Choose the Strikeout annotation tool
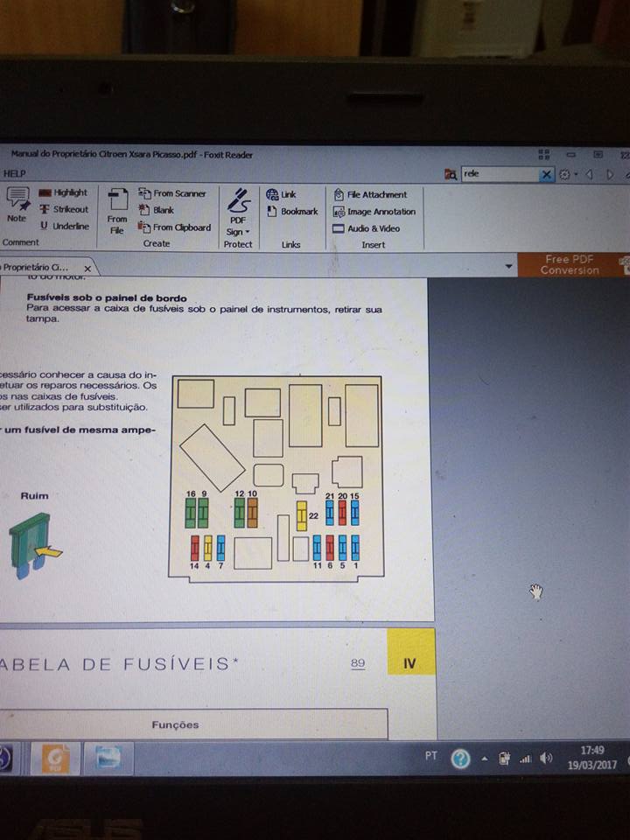Viewport: 630px width, 840px height. pyautogui.click(x=64, y=209)
